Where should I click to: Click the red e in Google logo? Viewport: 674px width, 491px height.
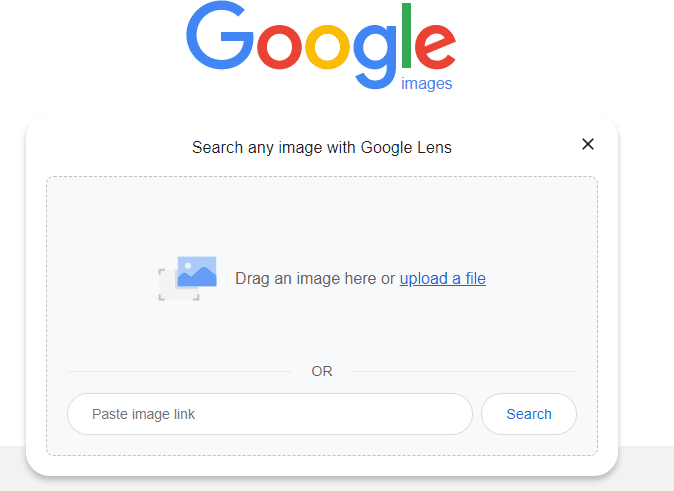point(435,47)
